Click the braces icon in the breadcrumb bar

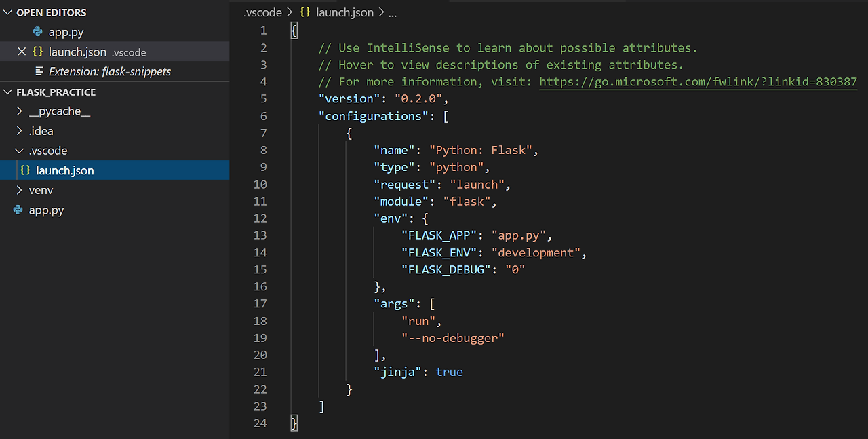[304, 12]
